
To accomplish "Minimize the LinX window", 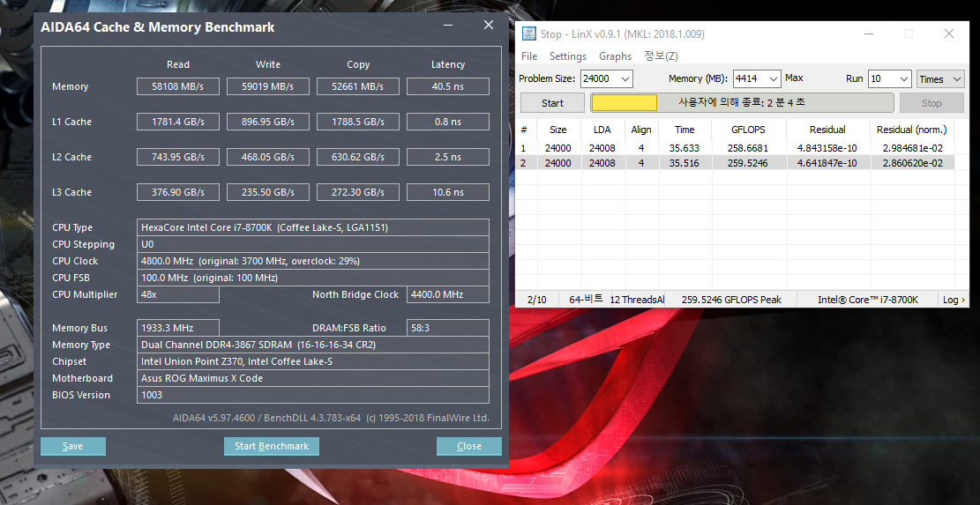I will (869, 33).
